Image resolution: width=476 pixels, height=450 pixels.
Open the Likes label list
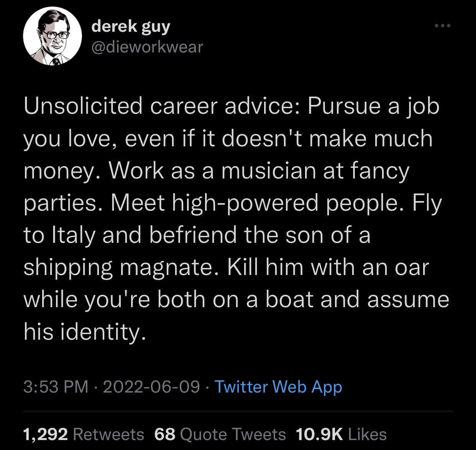(367, 434)
